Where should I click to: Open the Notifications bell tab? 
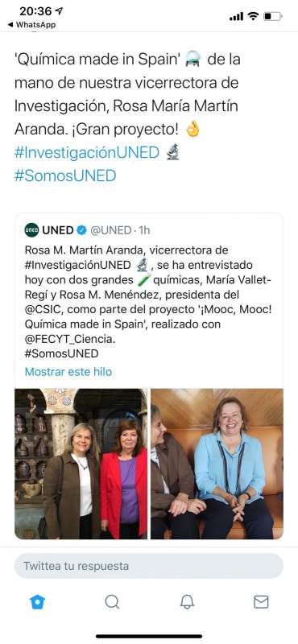click(187, 601)
